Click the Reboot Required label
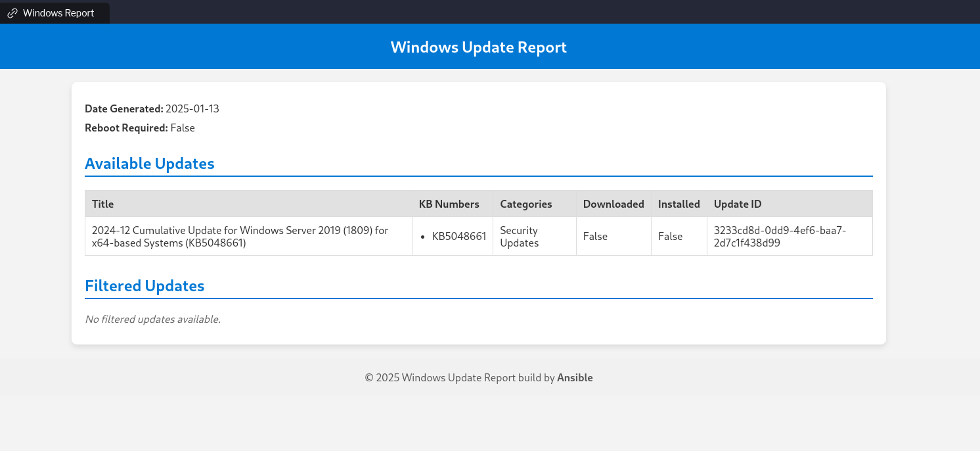 126,128
